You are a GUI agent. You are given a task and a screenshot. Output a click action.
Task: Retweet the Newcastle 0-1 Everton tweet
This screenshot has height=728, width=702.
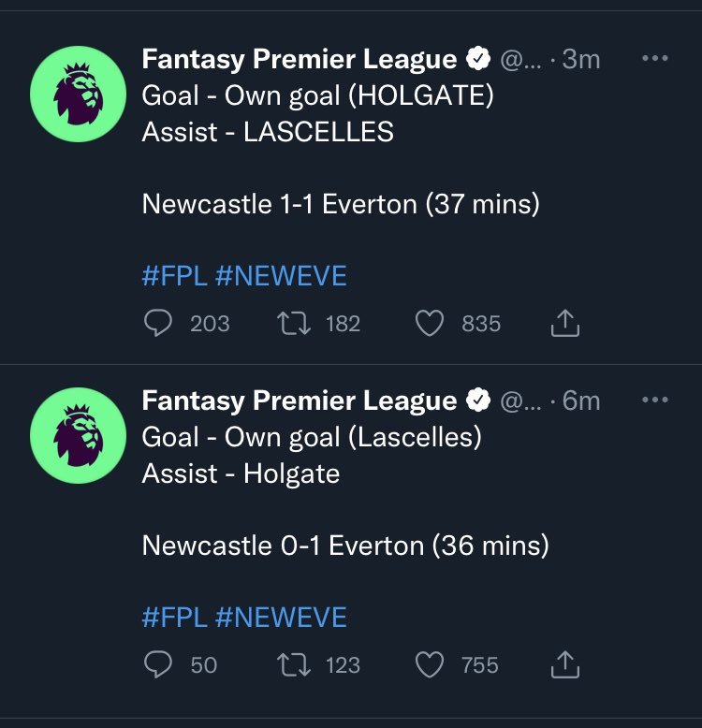(x=294, y=665)
